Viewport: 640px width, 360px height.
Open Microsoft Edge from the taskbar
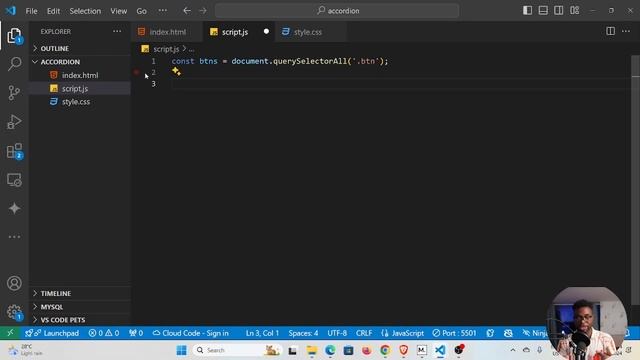(x=330, y=350)
